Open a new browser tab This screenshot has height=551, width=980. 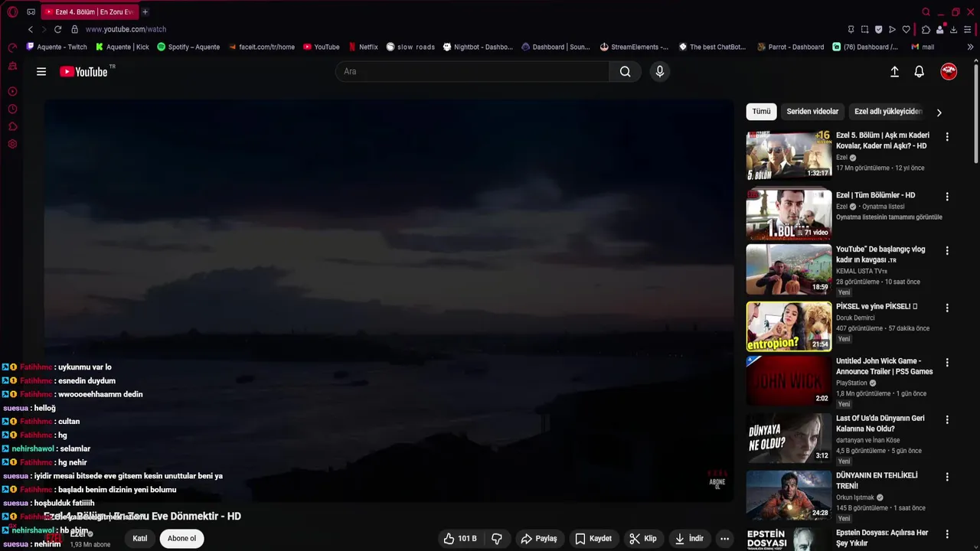coord(145,11)
